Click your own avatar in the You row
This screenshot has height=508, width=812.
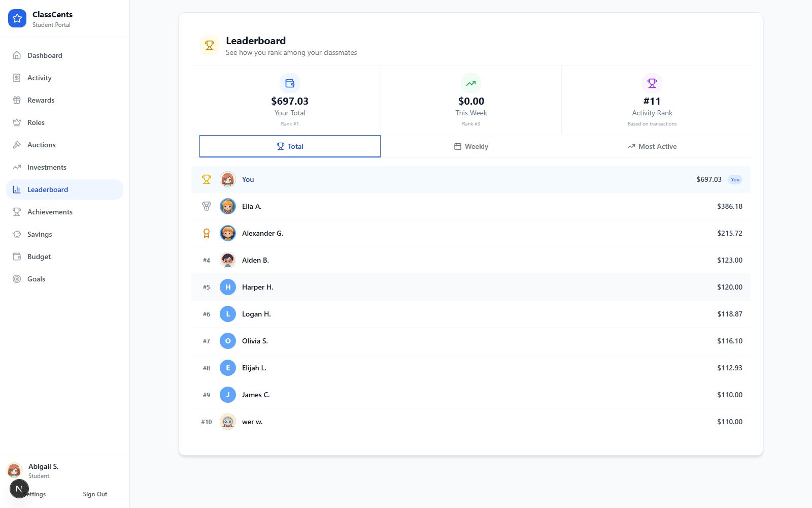point(228,179)
